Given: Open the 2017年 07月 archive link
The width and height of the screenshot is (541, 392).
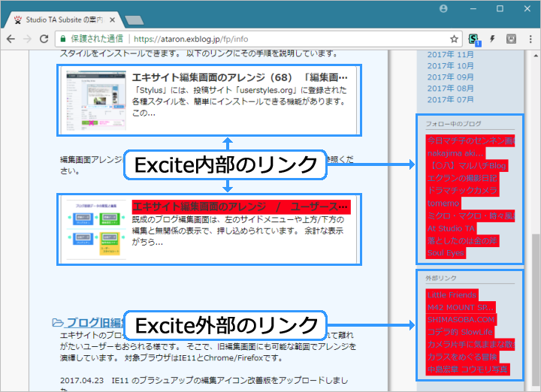Looking at the screenshot, I should (450, 100).
